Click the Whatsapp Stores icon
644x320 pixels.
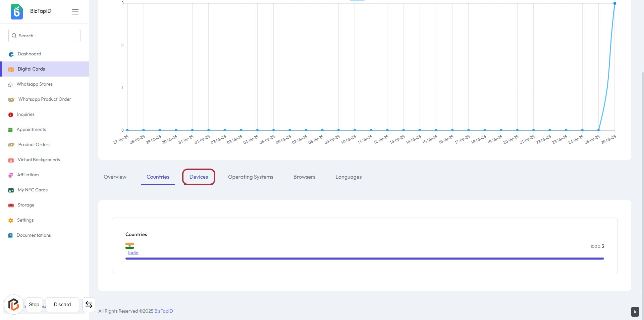click(x=10, y=85)
